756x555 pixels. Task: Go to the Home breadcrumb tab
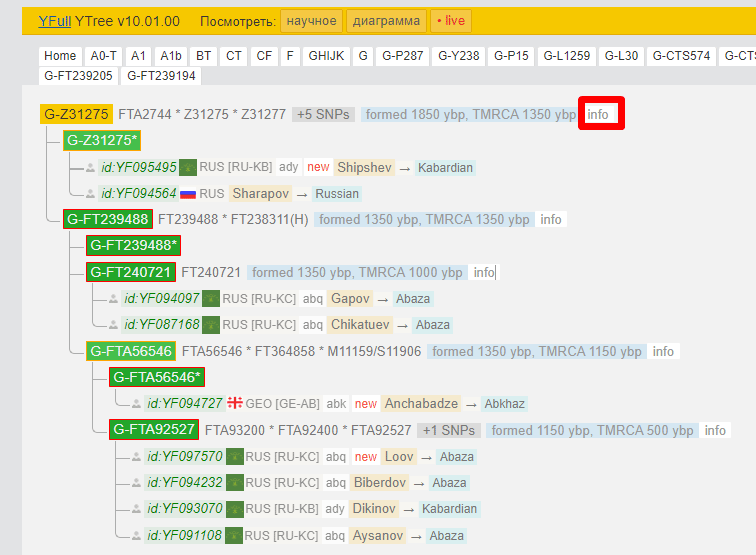[x=60, y=56]
